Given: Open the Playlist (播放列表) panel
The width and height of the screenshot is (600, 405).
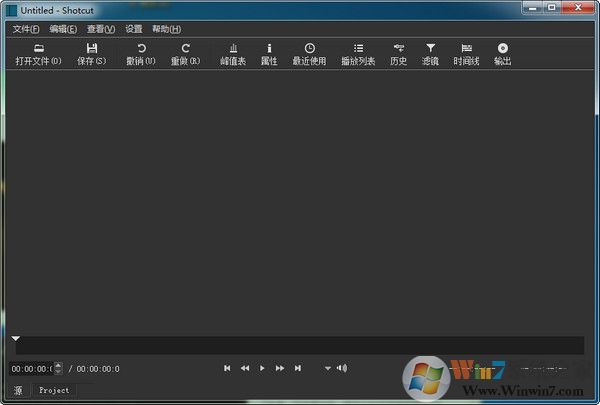Looking at the screenshot, I should 358,49.
